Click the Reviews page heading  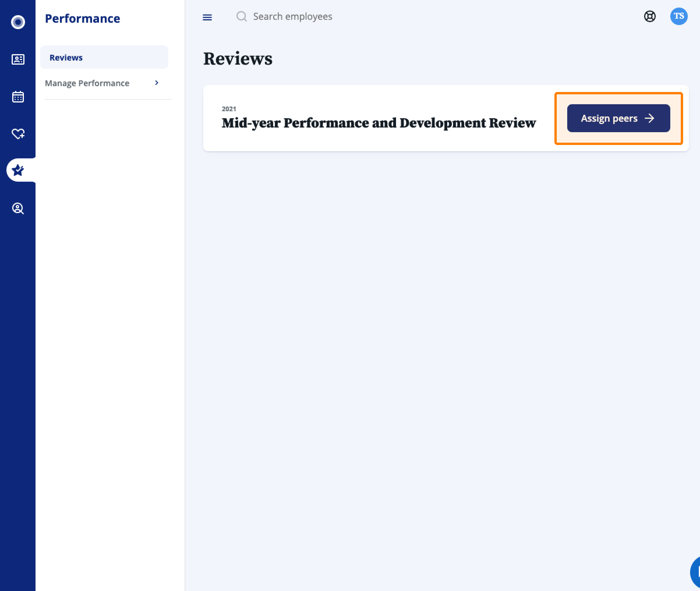pyautogui.click(x=238, y=59)
